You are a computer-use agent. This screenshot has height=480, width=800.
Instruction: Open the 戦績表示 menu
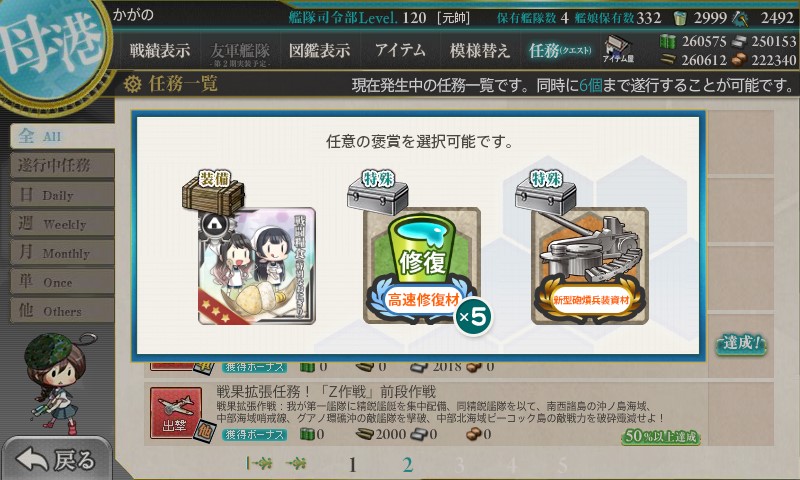tap(159, 50)
